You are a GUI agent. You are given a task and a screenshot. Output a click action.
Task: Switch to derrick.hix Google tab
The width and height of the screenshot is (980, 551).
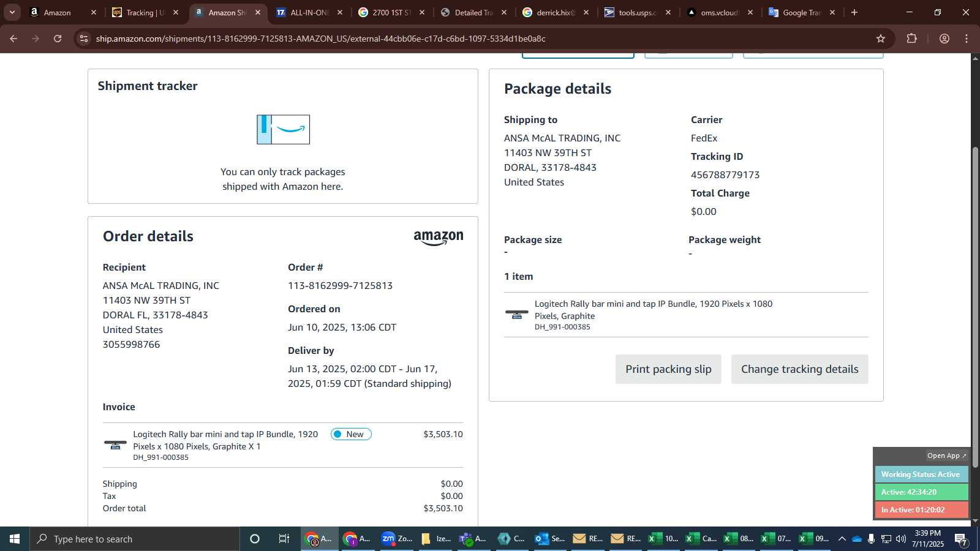[555, 12]
